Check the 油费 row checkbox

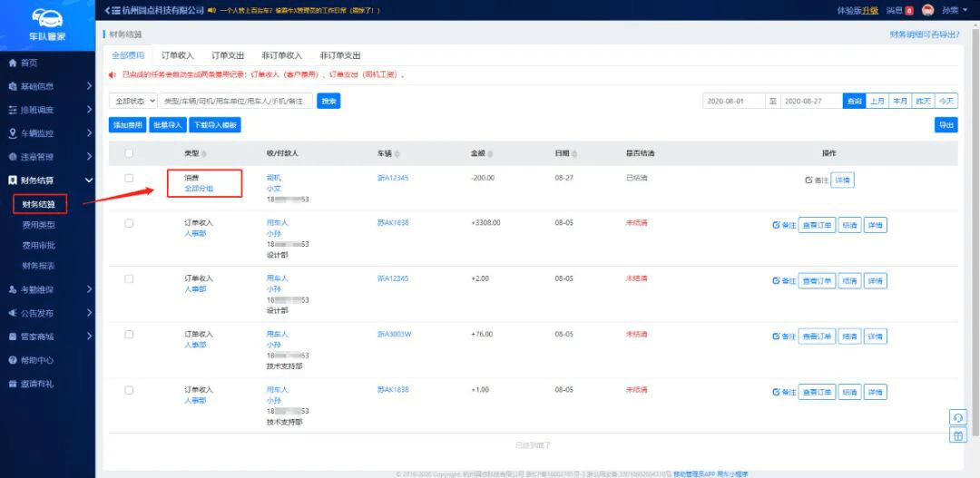click(x=129, y=178)
